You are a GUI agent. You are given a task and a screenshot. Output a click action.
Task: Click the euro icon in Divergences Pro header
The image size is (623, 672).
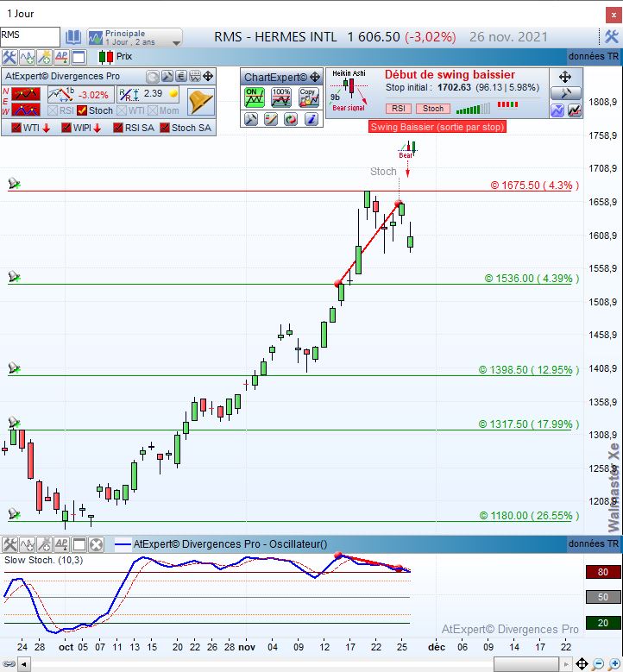[181, 77]
